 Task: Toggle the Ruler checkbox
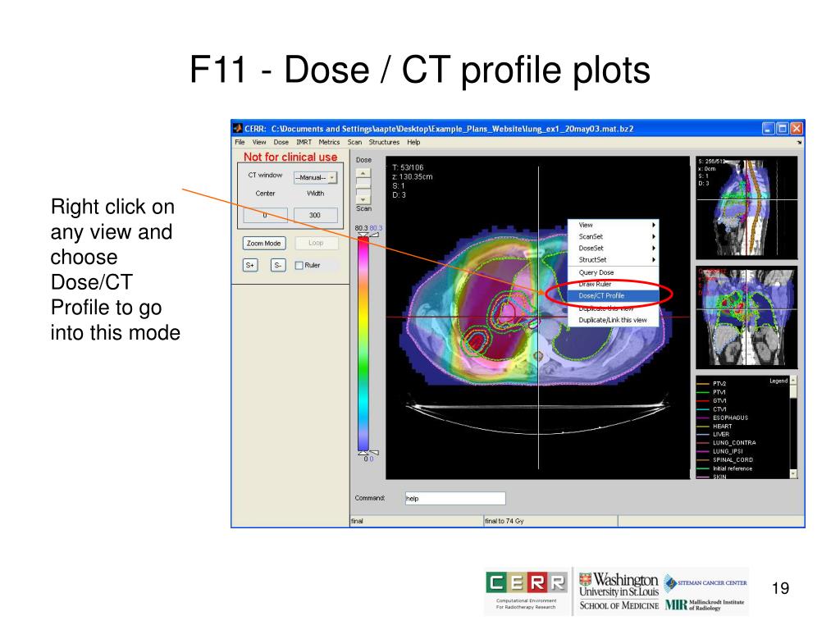tap(299, 265)
